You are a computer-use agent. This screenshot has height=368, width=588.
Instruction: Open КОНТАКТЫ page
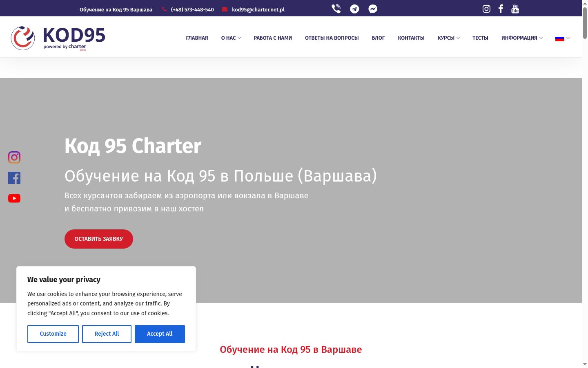[x=411, y=38]
